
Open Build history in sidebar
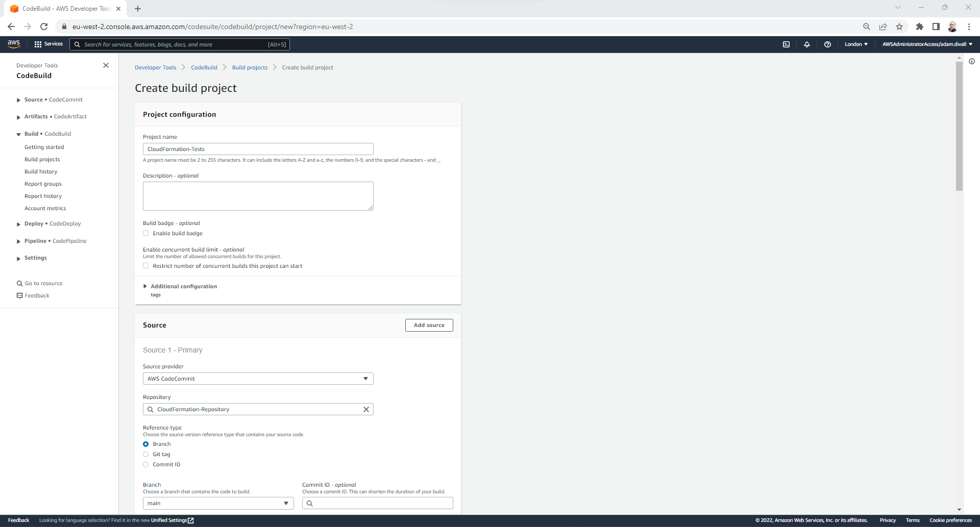tap(41, 171)
